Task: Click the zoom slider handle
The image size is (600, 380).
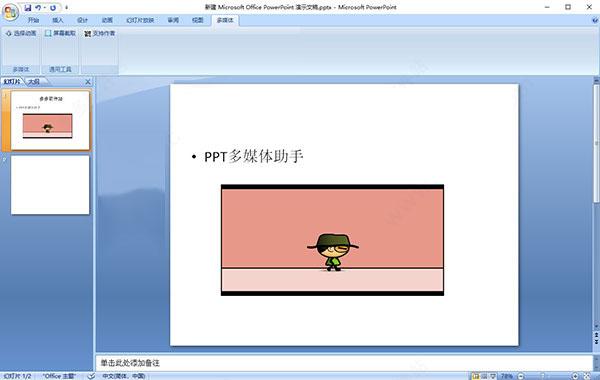Action: tap(542, 376)
